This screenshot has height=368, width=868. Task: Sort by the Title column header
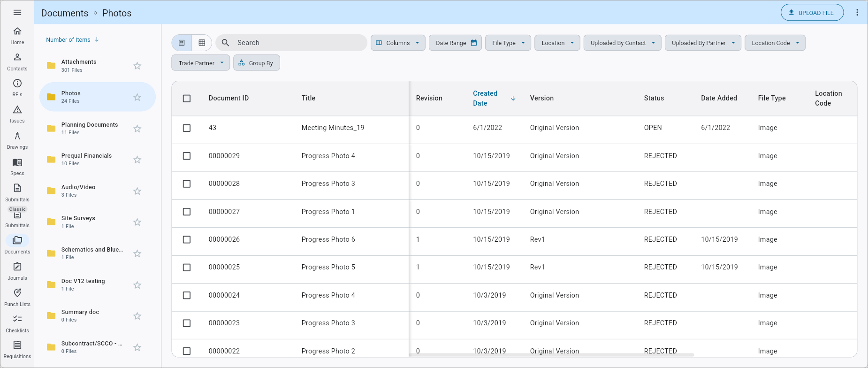pos(308,98)
